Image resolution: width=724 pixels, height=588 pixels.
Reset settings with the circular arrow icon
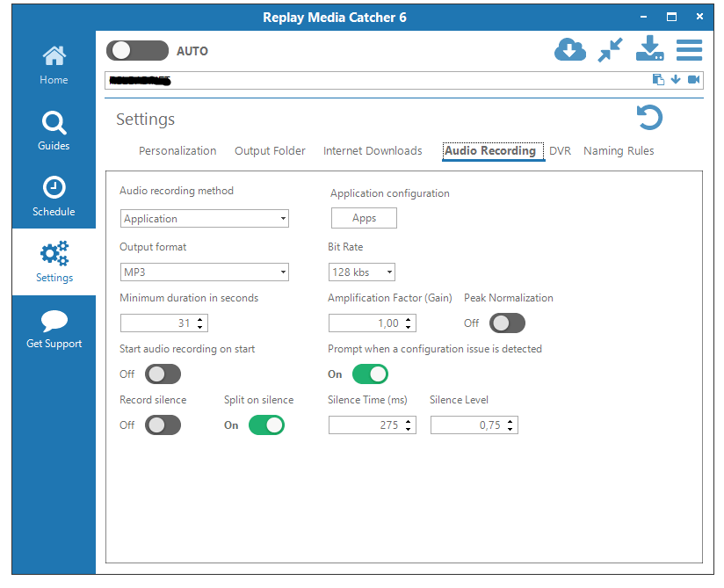tap(649, 118)
